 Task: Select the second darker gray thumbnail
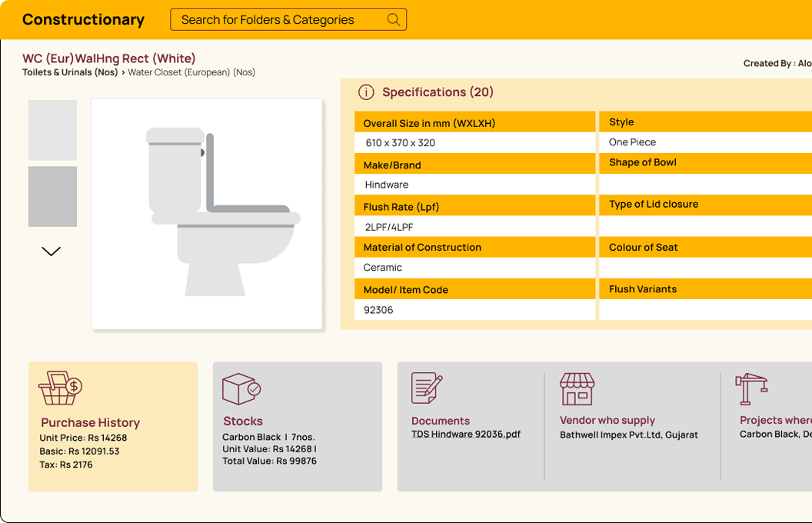coord(52,196)
